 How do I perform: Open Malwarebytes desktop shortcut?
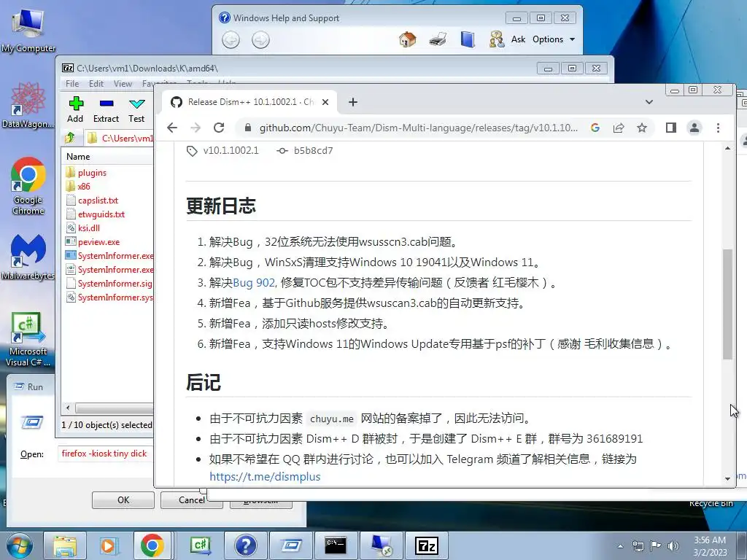pyautogui.click(x=28, y=257)
